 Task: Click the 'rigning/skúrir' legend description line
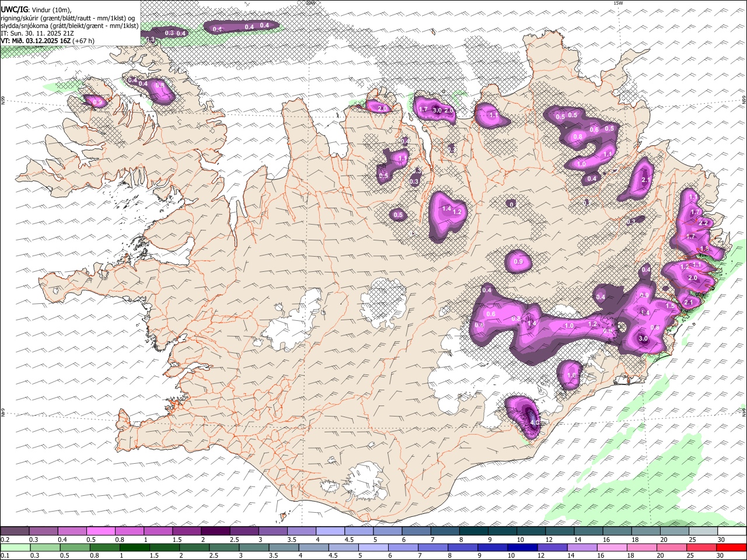click(x=68, y=17)
